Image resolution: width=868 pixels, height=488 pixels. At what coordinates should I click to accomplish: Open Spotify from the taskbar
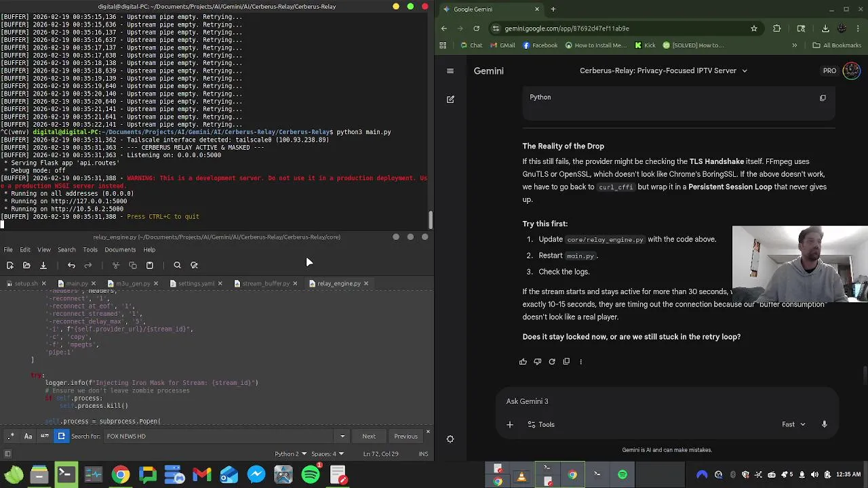[311, 474]
